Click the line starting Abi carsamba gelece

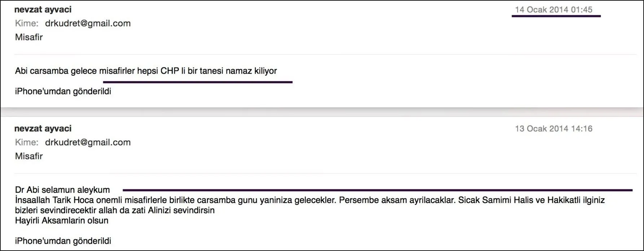pyautogui.click(x=146, y=71)
